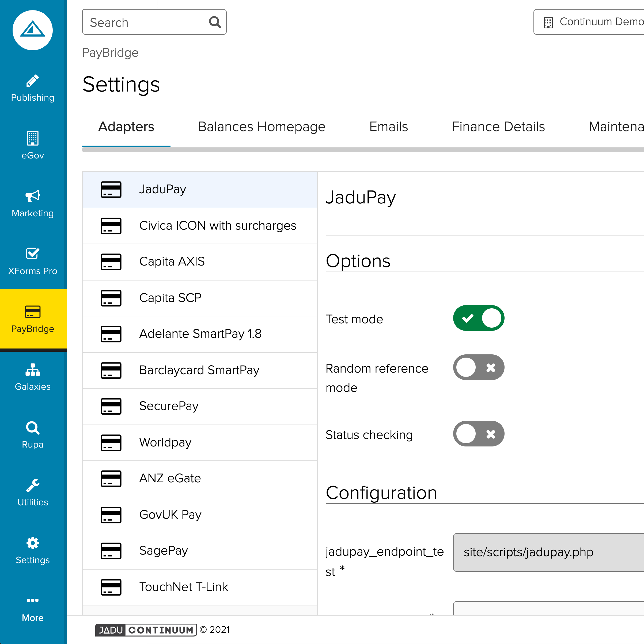Disable the Test mode toggle
This screenshot has height=644, width=644.
(x=478, y=318)
